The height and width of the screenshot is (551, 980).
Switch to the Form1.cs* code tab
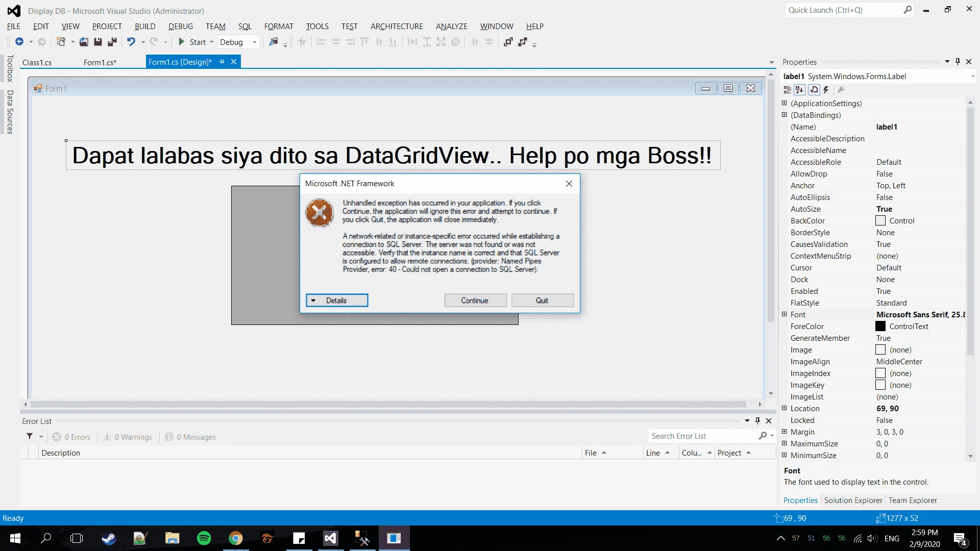(100, 62)
